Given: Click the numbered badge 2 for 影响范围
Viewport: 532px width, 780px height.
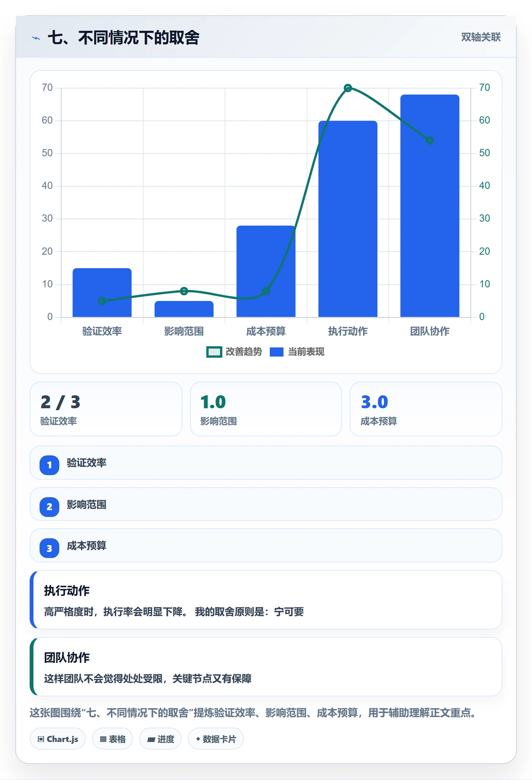Looking at the screenshot, I should pyautogui.click(x=49, y=507).
